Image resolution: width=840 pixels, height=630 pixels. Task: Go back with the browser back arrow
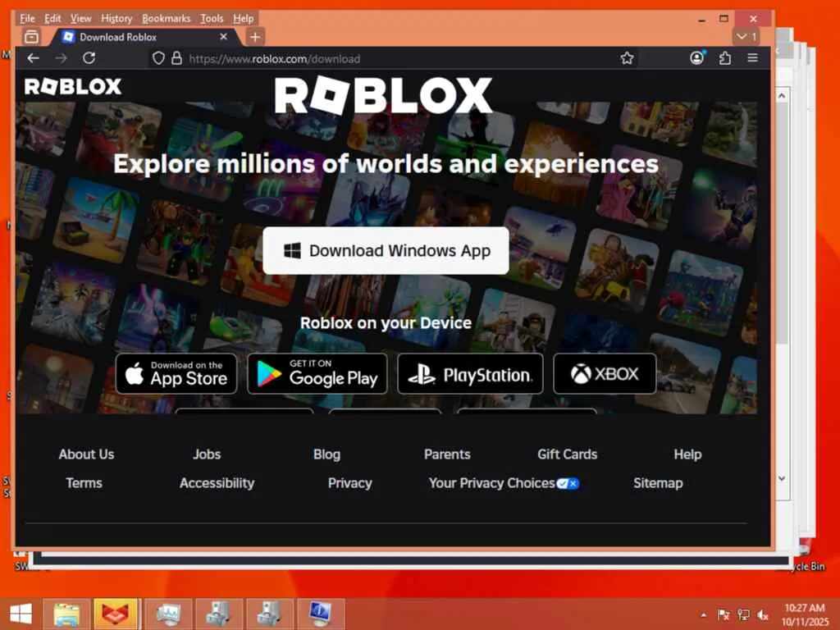(33, 58)
